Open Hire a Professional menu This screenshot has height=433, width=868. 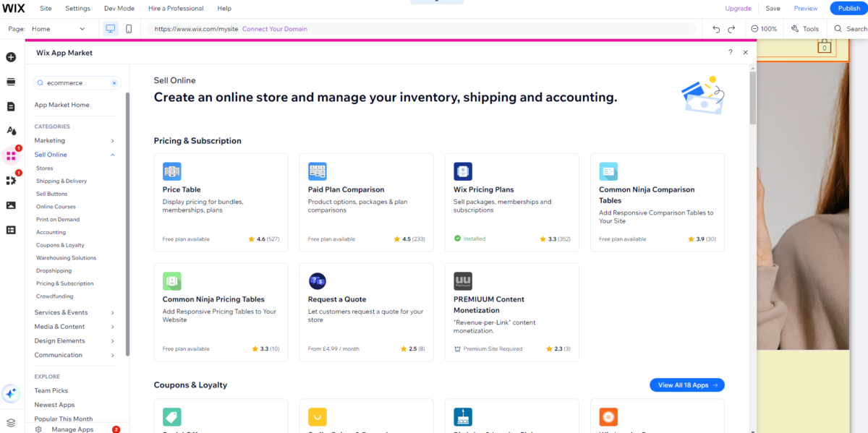coord(176,9)
